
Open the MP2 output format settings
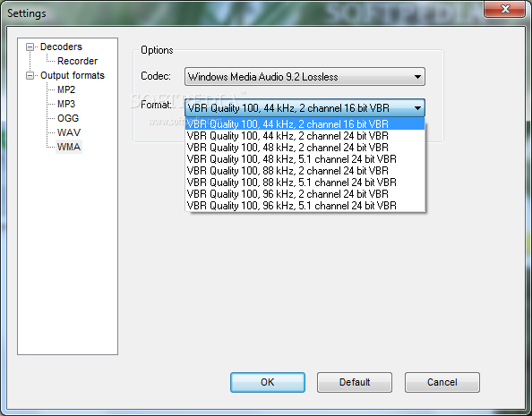coord(66,89)
